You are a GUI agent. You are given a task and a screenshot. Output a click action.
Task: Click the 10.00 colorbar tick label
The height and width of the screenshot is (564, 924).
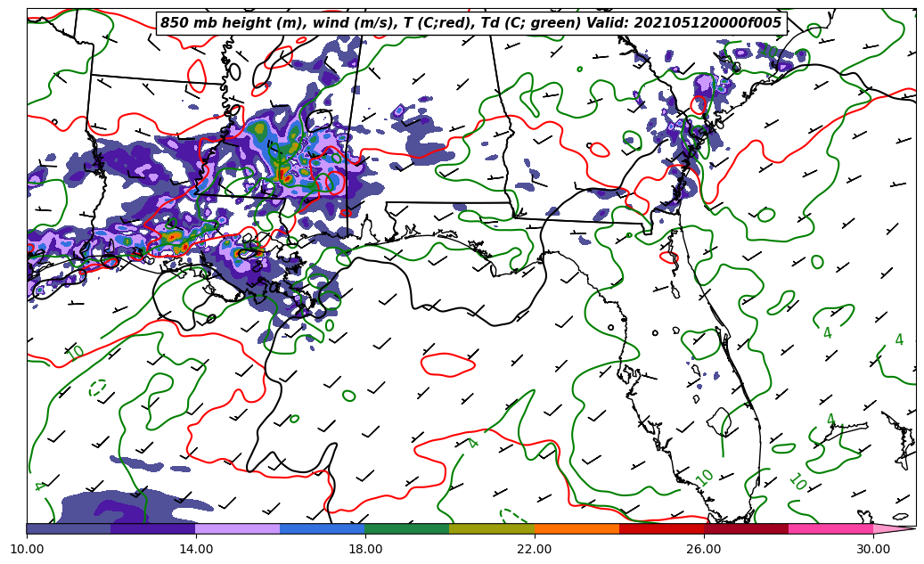pos(27,549)
